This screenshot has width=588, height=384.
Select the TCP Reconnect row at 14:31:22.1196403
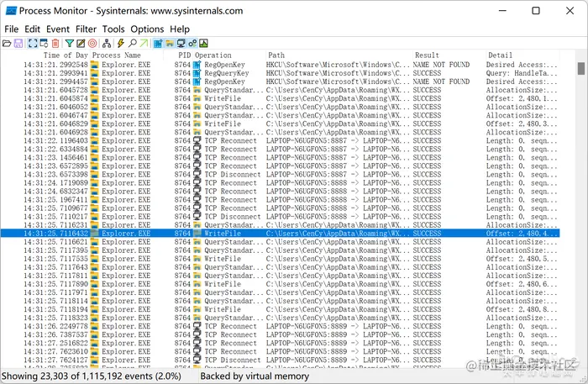[x=280, y=140]
